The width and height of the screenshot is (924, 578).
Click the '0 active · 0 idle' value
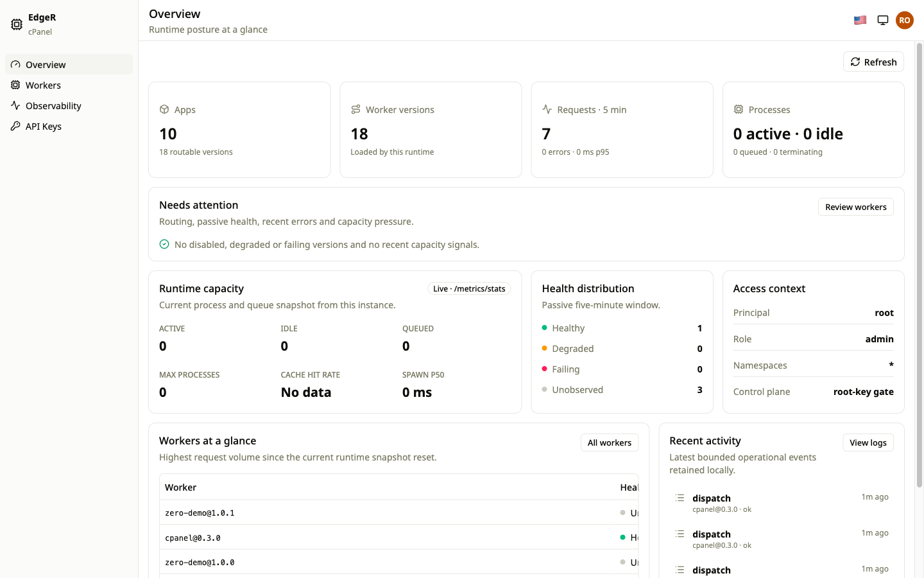point(788,134)
